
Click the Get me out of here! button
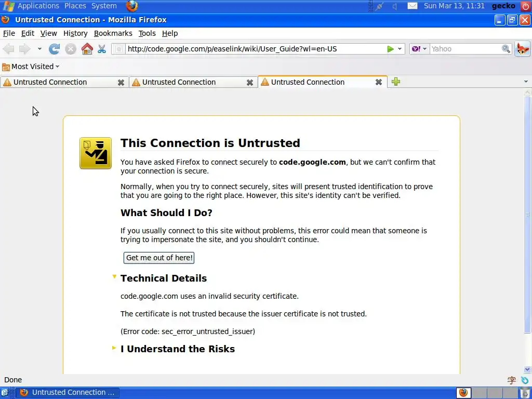(159, 258)
